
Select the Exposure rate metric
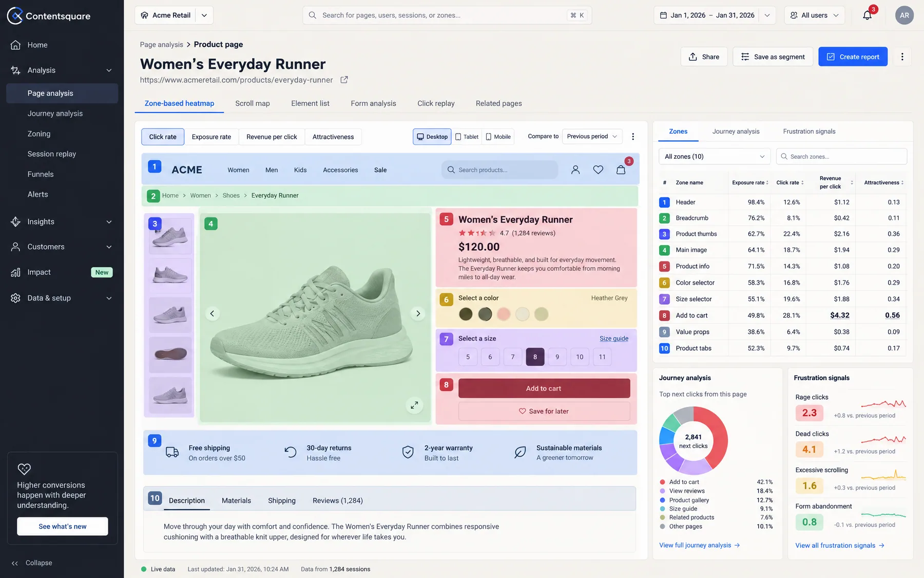[211, 137]
